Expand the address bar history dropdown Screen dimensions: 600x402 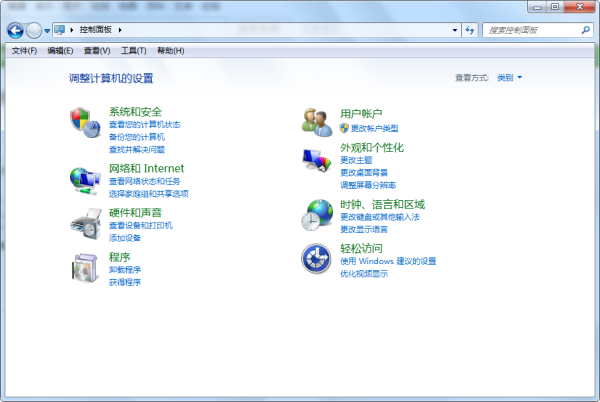click(455, 30)
